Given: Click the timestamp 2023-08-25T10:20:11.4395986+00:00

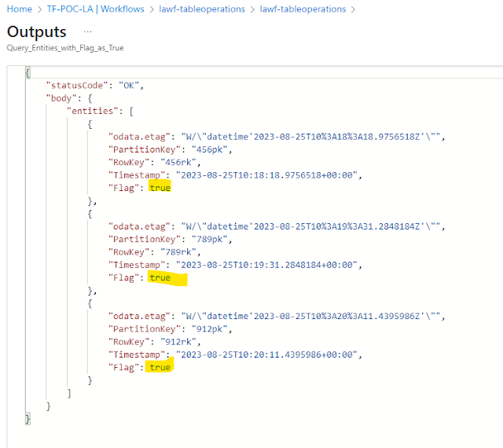Looking at the screenshot, I should pyautogui.click(x=266, y=355).
